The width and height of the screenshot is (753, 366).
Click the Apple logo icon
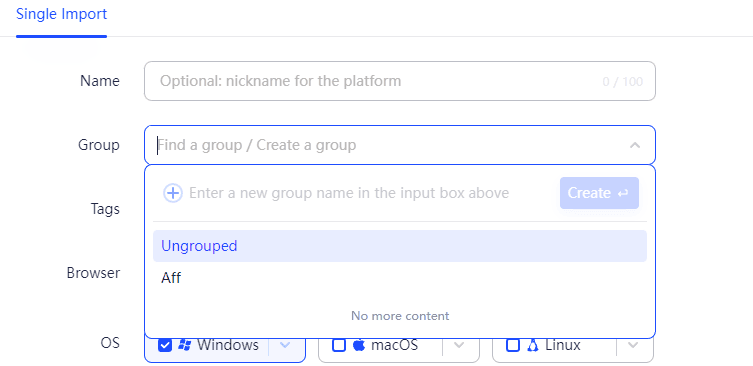coord(359,345)
